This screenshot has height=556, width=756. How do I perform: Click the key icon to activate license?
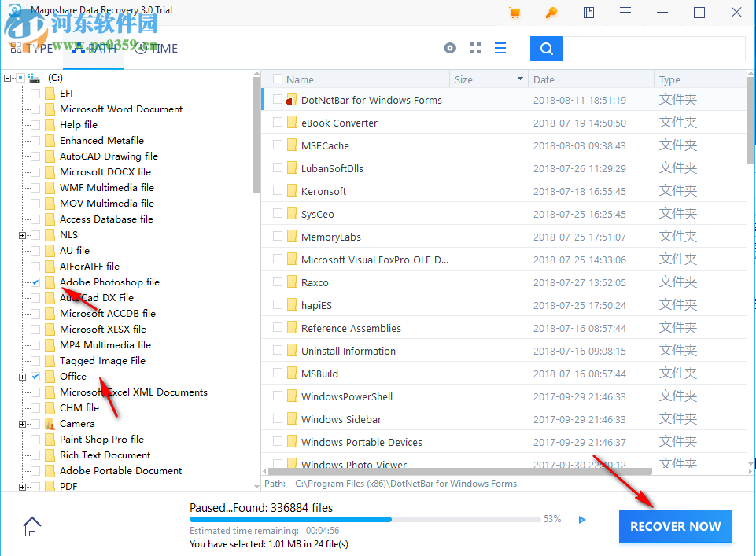[551, 13]
